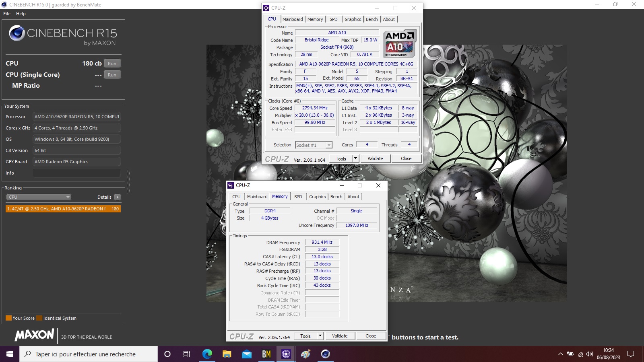Click the DRAM Frequency value 931.4 MHz
This screenshot has width=644, height=362.
(x=322, y=242)
